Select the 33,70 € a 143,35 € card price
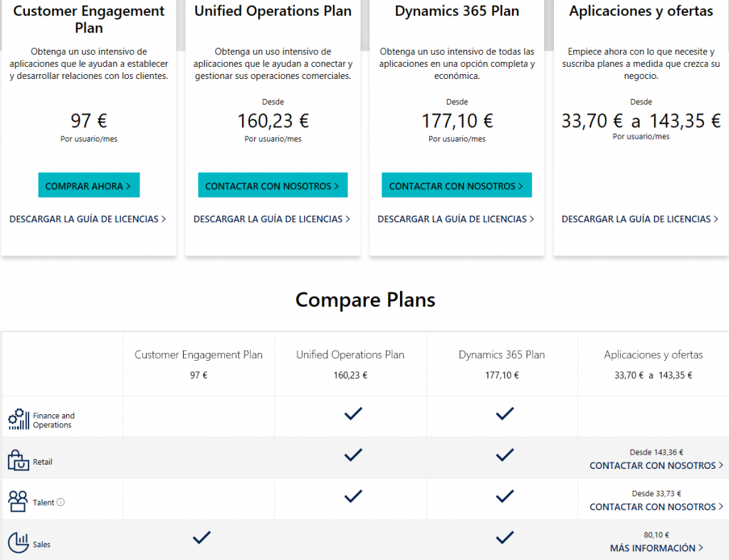729x560 pixels. 641,121
